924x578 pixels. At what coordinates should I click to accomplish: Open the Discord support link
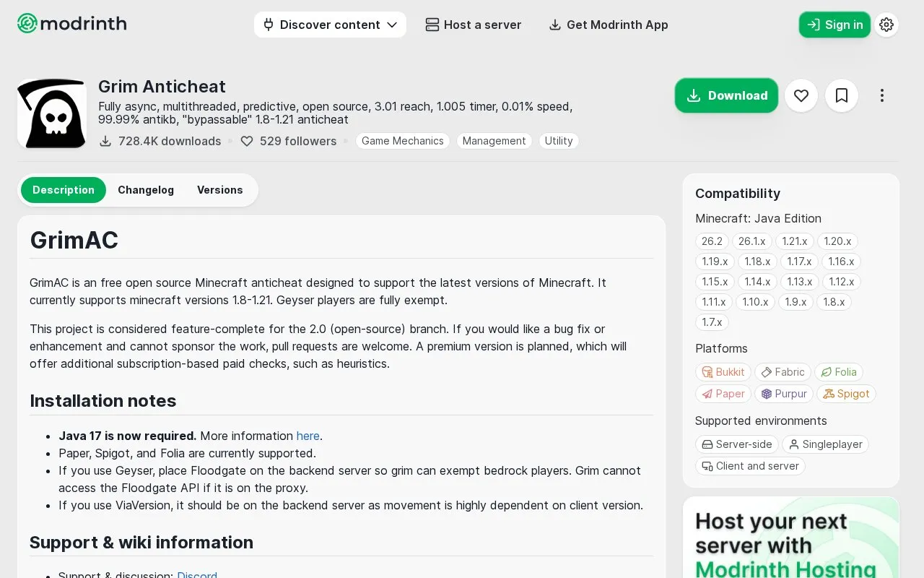pyautogui.click(x=197, y=575)
